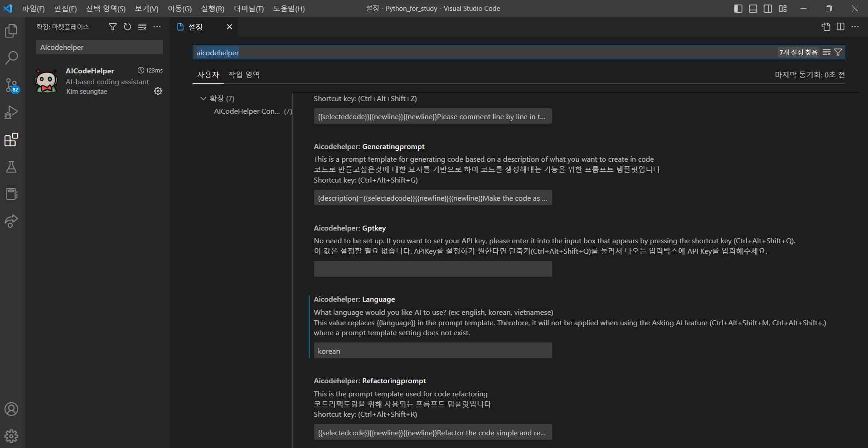Edit the Generatingprompt template field
868x448 pixels.
pos(433,198)
